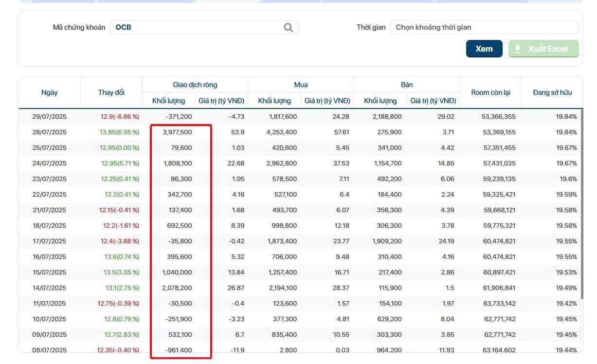Click the 12.9(-6.86 %) change value
Screen dimensions: 597x364
pyautogui.click(x=120, y=117)
